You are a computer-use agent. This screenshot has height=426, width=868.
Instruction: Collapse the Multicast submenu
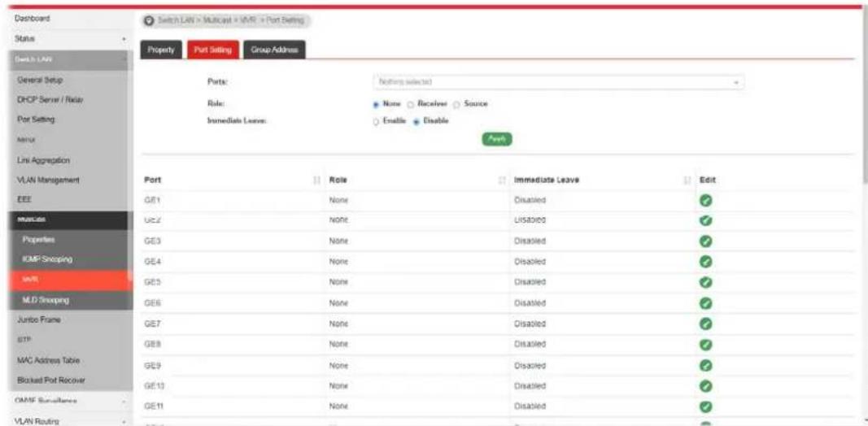[x=71, y=219]
